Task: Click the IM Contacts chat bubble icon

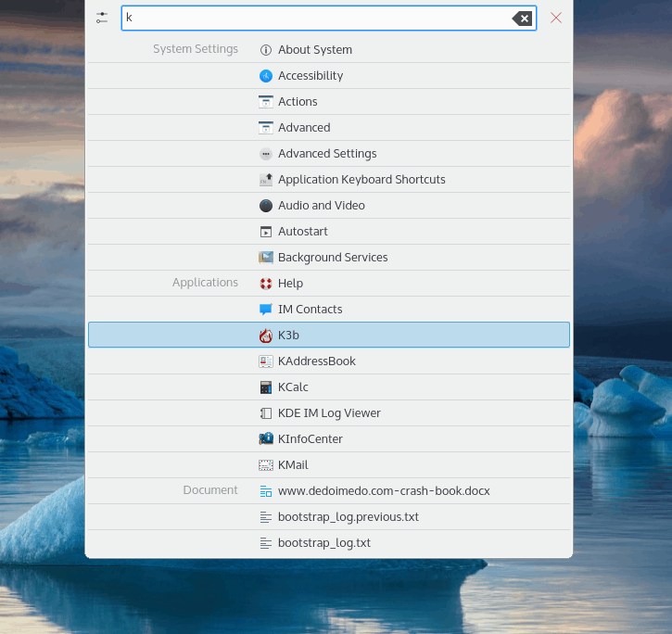Action: pos(266,310)
